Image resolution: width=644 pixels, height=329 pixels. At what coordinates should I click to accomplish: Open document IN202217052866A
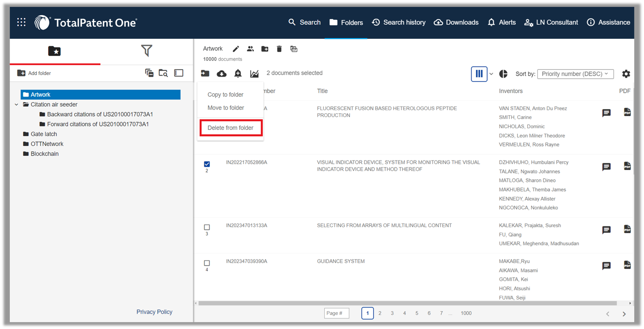click(246, 162)
